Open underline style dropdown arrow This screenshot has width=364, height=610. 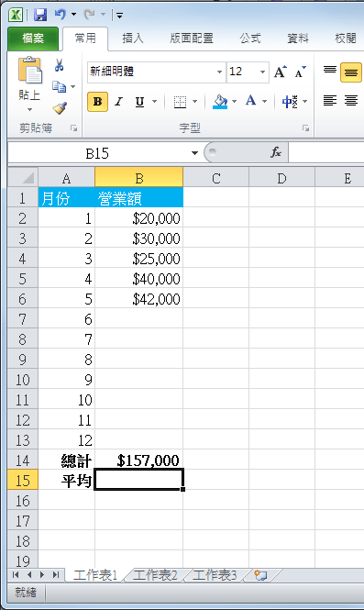click(x=154, y=102)
